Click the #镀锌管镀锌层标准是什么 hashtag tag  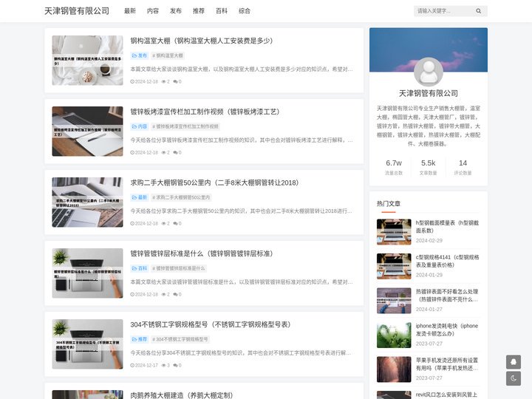(179, 268)
